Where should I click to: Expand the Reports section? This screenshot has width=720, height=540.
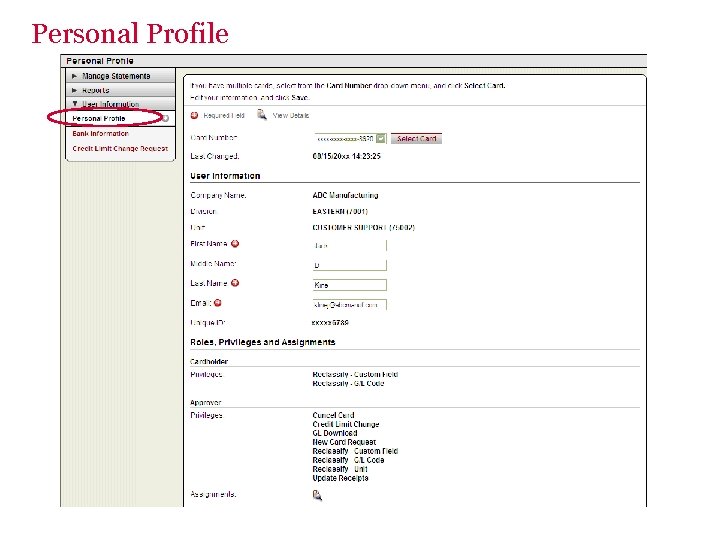(120, 90)
